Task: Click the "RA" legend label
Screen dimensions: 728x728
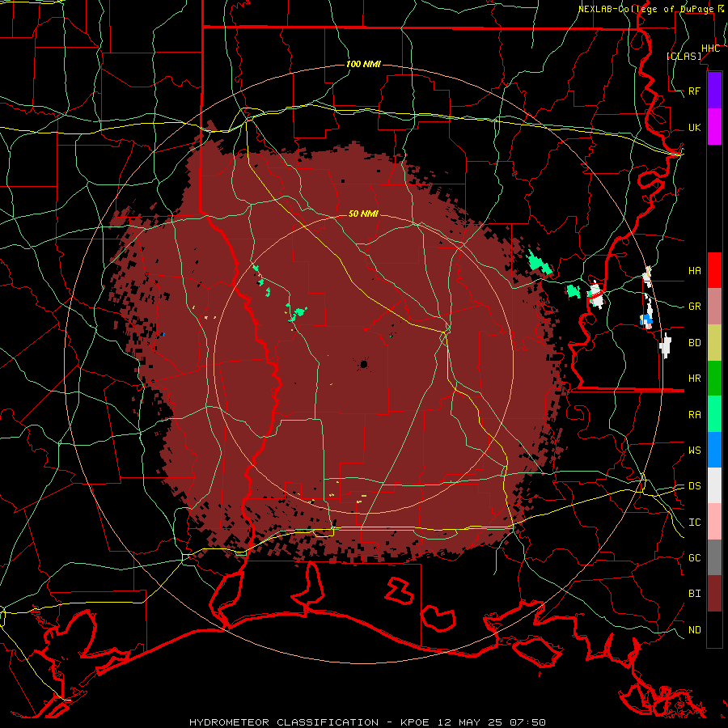Action: [x=694, y=414]
